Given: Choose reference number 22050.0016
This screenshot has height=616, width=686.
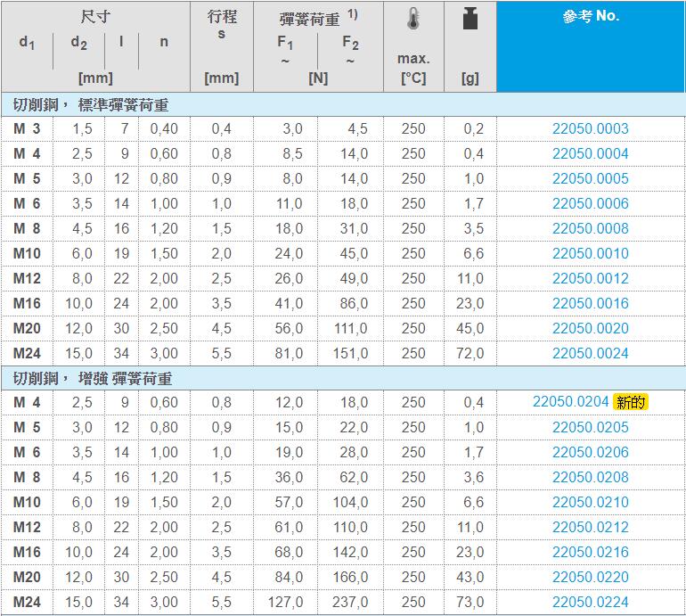Looking at the screenshot, I should click(590, 303).
